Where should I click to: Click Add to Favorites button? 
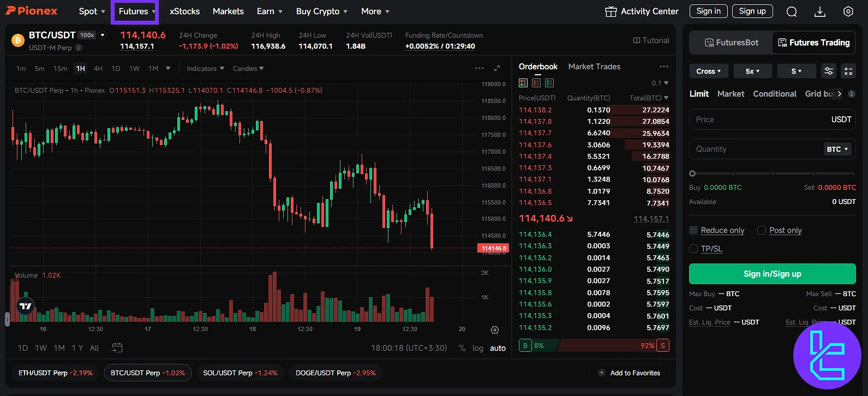coord(629,373)
